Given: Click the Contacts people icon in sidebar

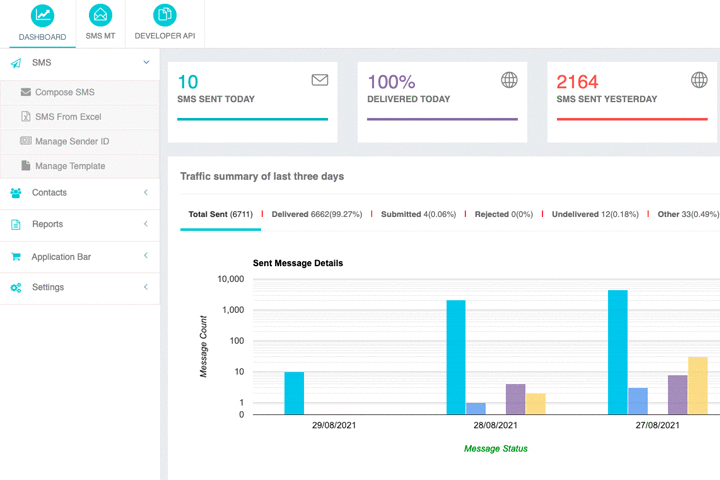Looking at the screenshot, I should 16,193.
